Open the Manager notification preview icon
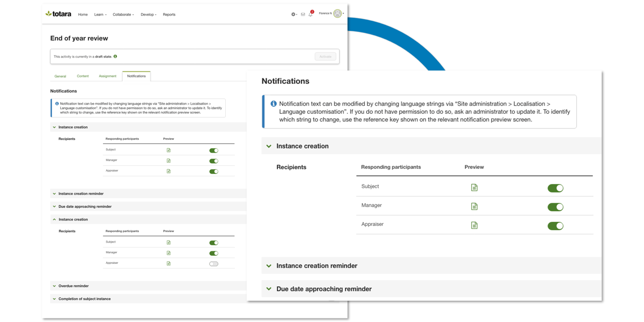 474,206
